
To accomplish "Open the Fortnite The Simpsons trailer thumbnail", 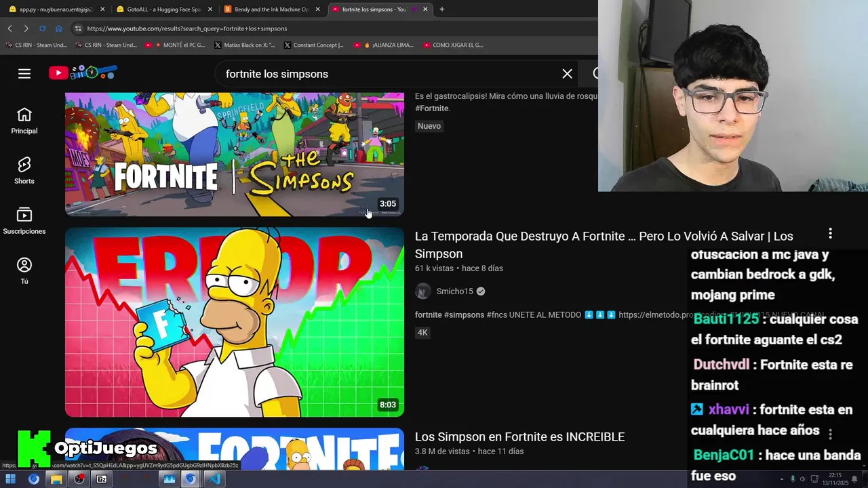I will pyautogui.click(x=235, y=155).
